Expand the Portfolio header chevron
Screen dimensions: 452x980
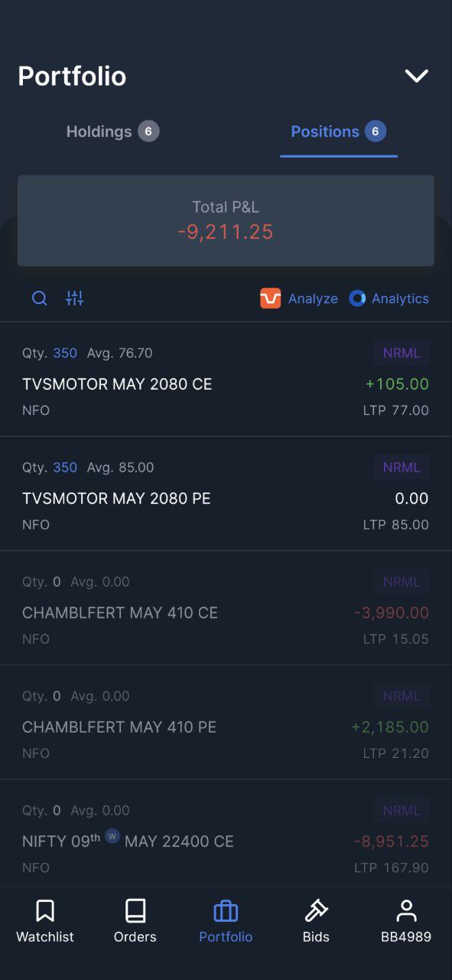(417, 76)
